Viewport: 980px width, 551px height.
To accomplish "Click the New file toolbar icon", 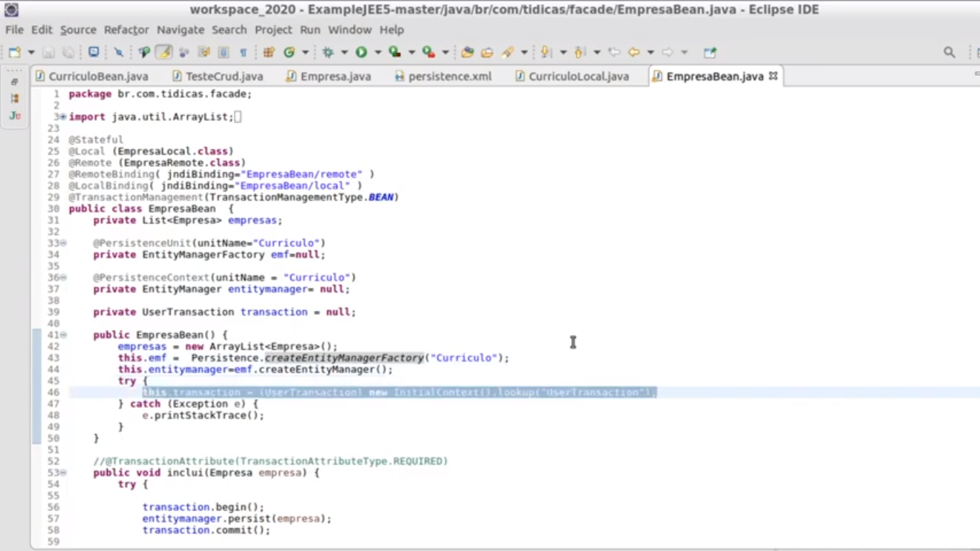I will tap(14, 52).
